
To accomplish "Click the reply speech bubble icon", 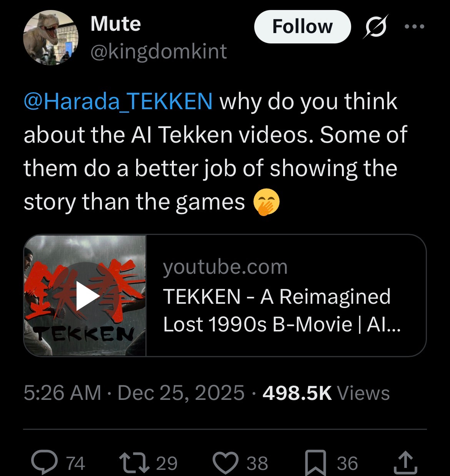I will 44,463.
